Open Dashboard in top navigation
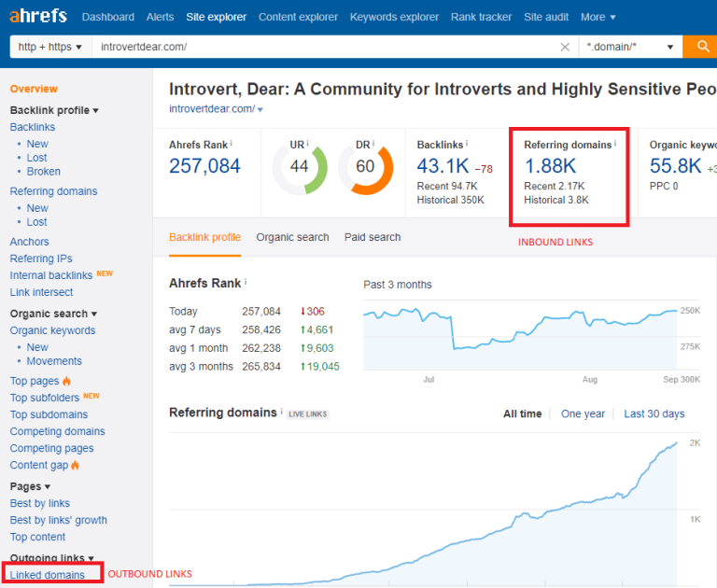 108,17
